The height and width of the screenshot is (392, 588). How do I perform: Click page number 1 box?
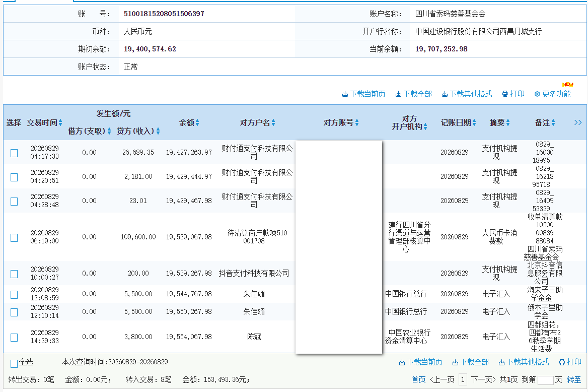463,379
